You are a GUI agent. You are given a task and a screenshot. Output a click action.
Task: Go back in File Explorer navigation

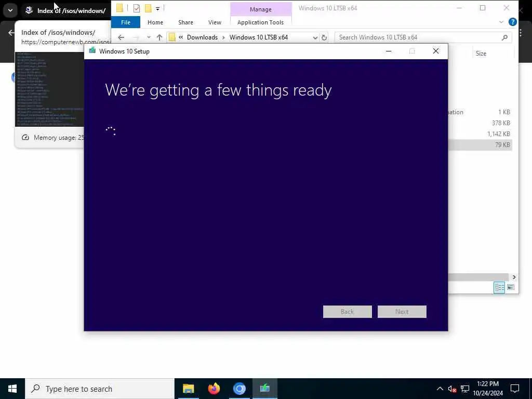(121, 37)
